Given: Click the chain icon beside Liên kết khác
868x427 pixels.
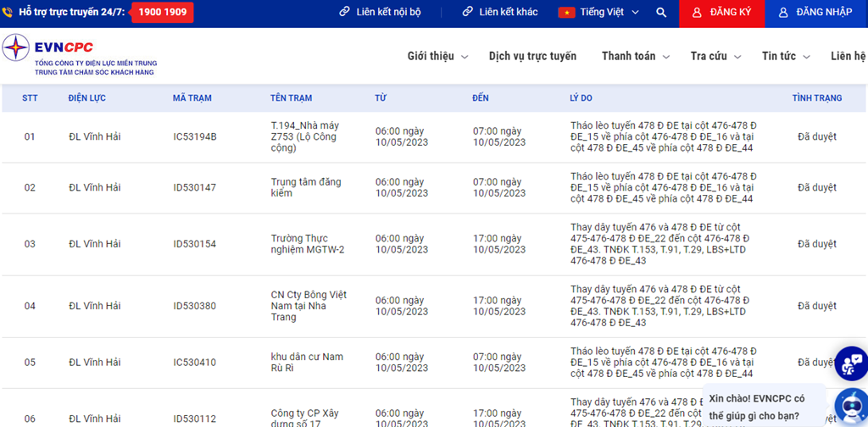Looking at the screenshot, I should pyautogui.click(x=467, y=13).
